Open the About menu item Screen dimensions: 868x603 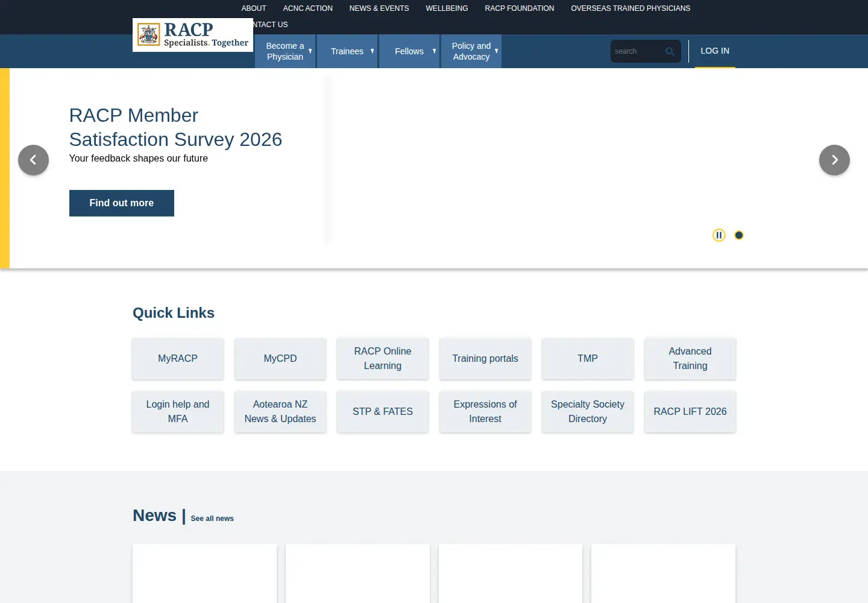pyautogui.click(x=254, y=8)
